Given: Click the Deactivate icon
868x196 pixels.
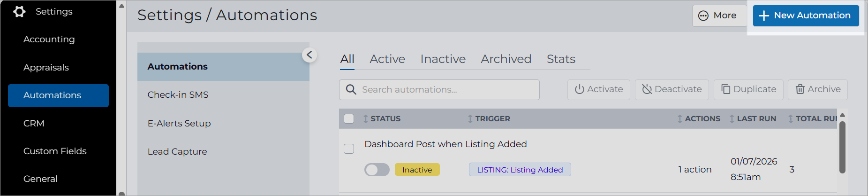Looking at the screenshot, I should 647,89.
